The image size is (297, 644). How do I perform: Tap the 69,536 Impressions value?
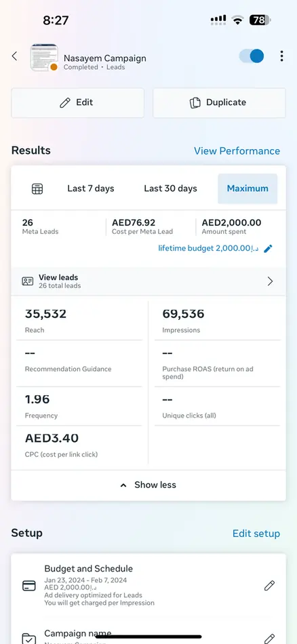[x=183, y=314]
